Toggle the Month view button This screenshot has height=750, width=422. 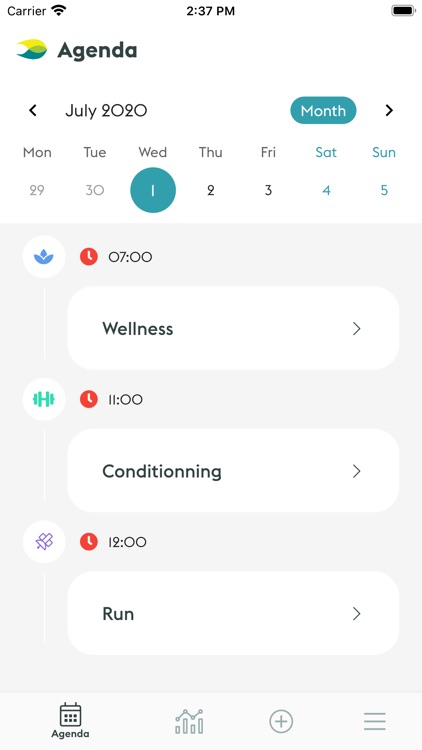click(323, 110)
